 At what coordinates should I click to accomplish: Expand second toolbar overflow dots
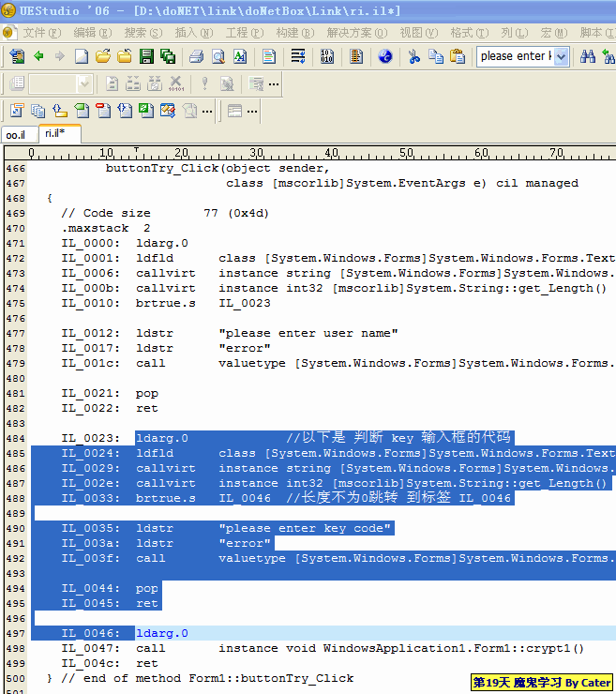[274, 83]
